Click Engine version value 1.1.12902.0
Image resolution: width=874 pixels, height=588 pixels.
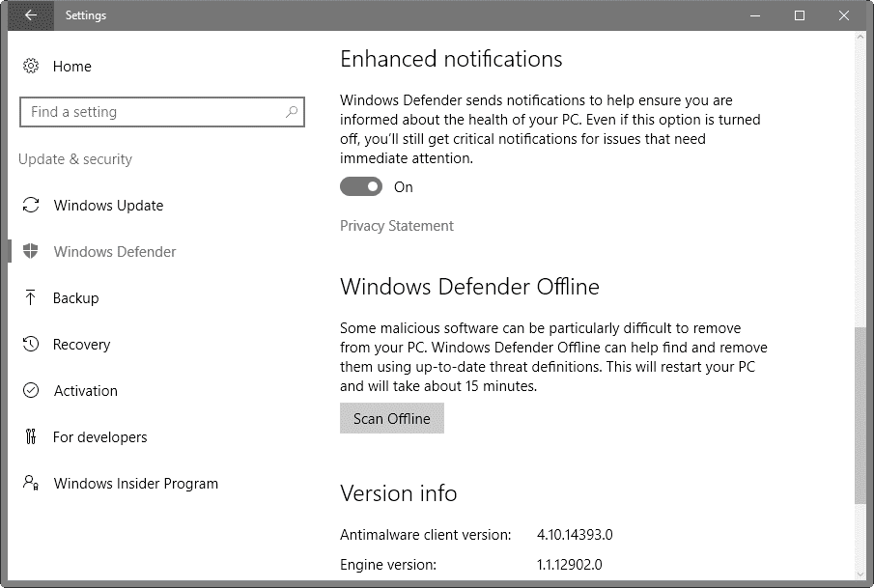click(569, 565)
